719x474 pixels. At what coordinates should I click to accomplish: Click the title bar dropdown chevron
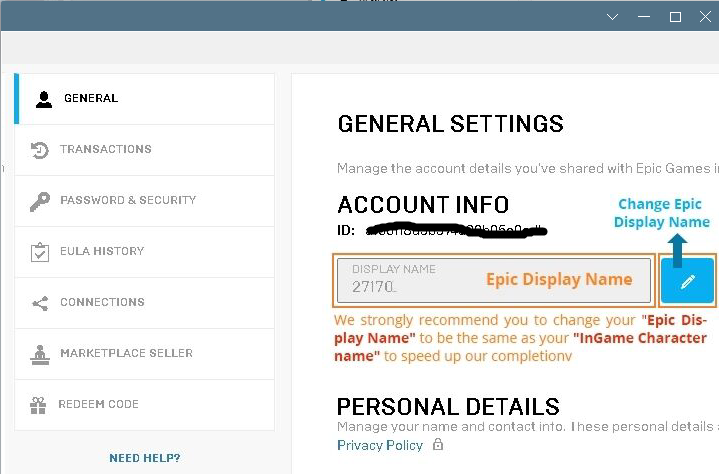pyautogui.click(x=612, y=17)
